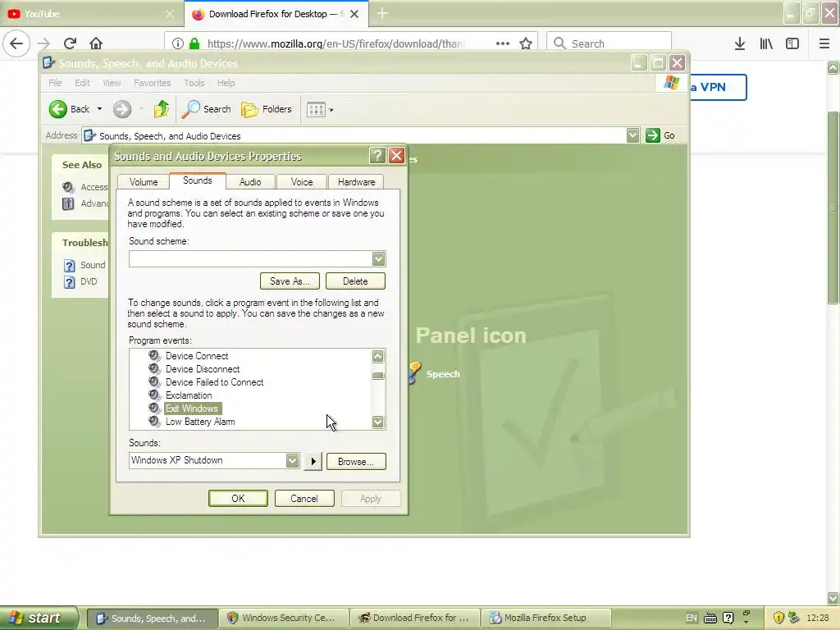This screenshot has height=630, width=840.
Task: Toggle Folders pane in Explorer
Action: [x=267, y=109]
